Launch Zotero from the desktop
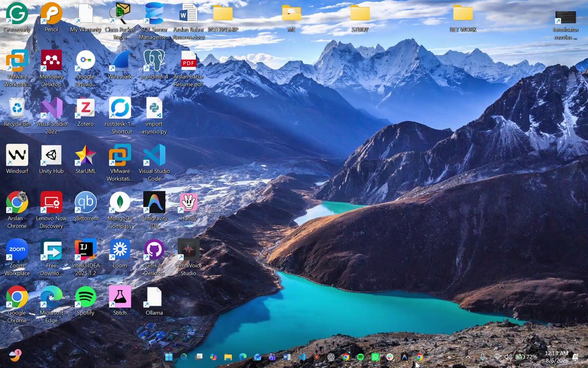This screenshot has width=588, height=368. point(86,108)
